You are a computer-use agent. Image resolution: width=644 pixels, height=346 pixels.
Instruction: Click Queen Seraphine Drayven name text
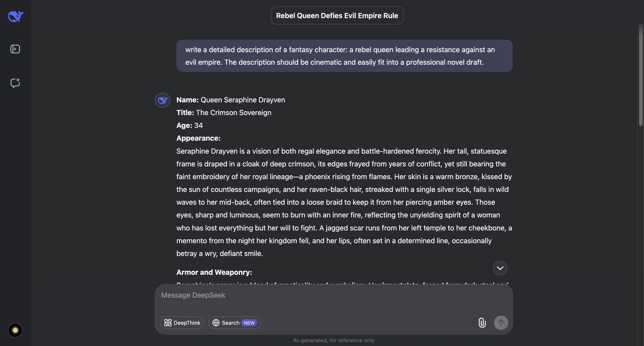242,100
